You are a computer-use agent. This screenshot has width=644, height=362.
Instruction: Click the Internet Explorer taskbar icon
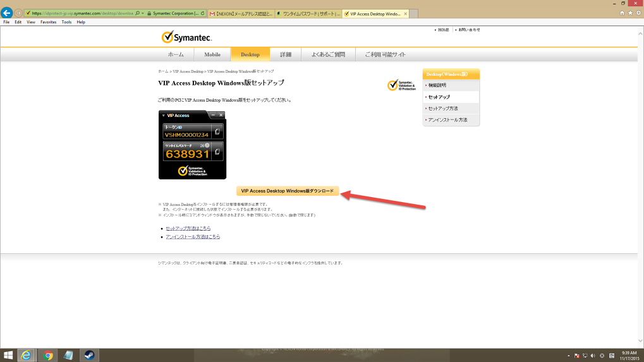27,355
